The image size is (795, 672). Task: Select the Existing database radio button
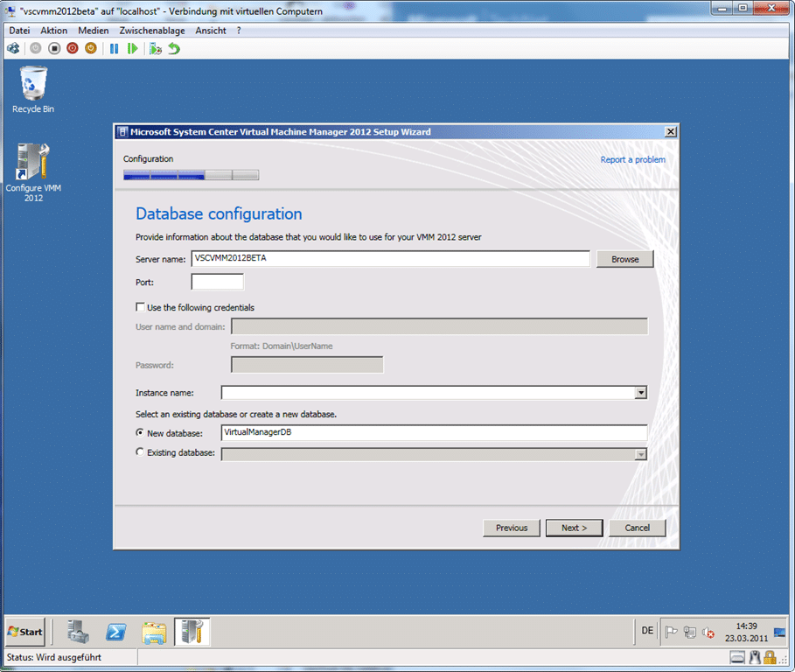[140, 451]
